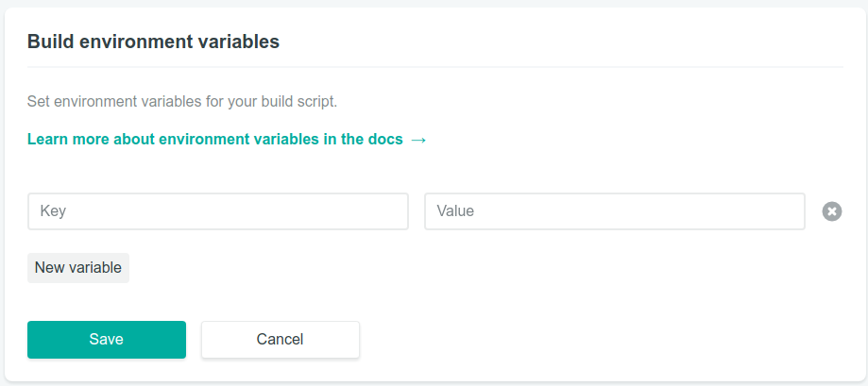Image resolution: width=868 pixels, height=386 pixels.
Task: Focus the Value input field
Action: [615, 211]
